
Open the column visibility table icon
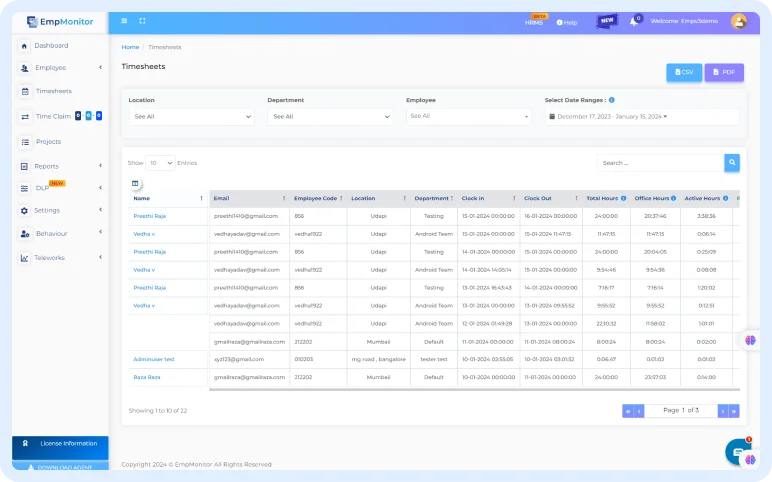pos(135,183)
